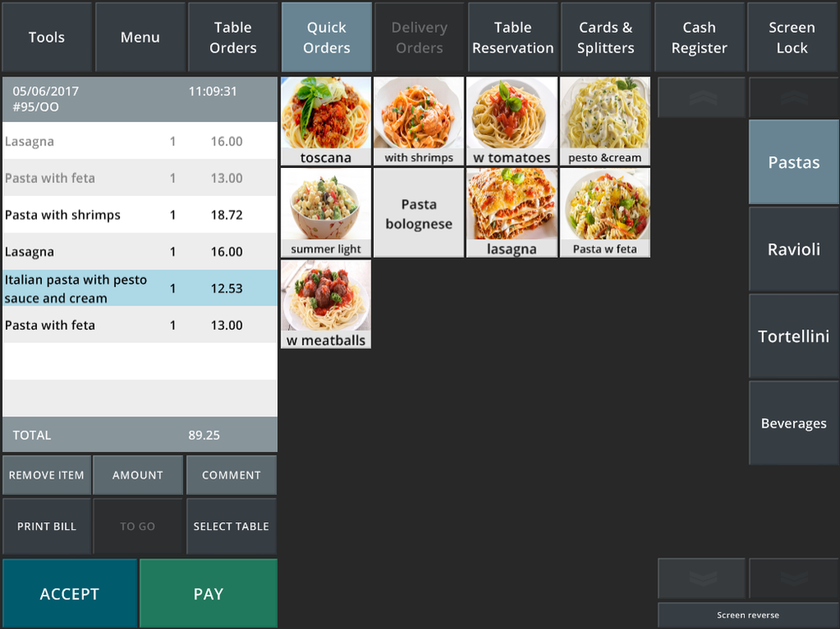Click the green PAY button
The width and height of the screenshot is (840, 629).
click(x=208, y=593)
